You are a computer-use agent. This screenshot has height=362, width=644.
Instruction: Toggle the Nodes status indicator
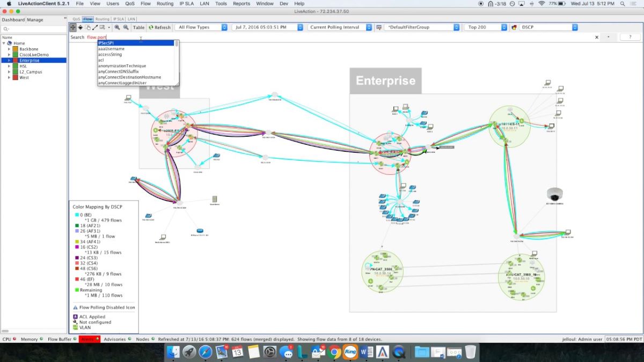[x=142, y=339]
